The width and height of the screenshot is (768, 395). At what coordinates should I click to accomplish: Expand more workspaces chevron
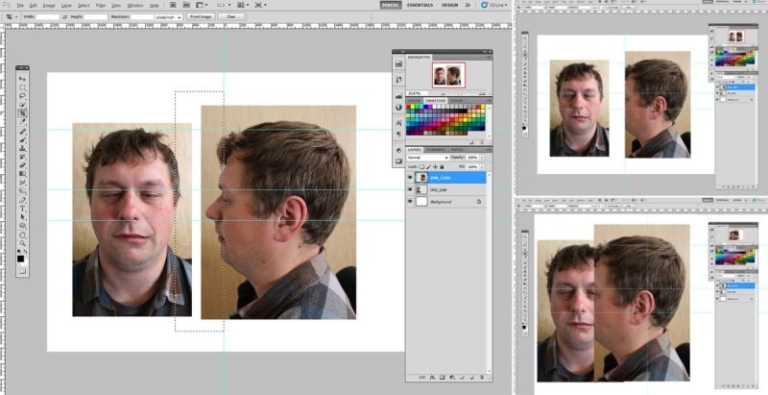click(468, 5)
